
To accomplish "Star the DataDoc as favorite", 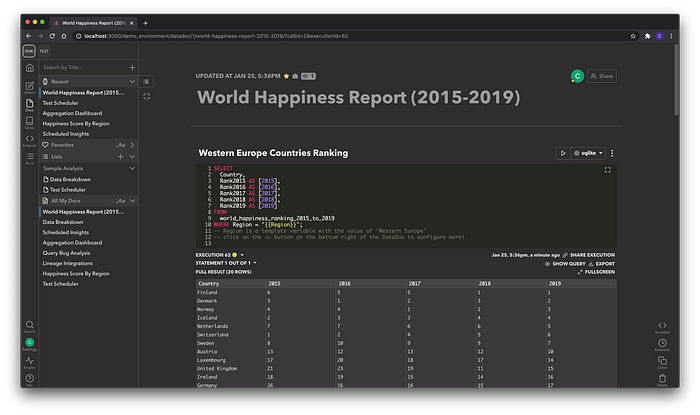I will coord(287,76).
